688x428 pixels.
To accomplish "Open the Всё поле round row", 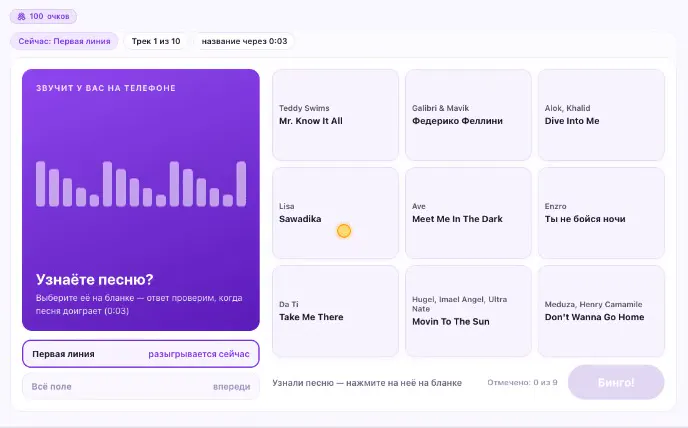I will point(141,387).
